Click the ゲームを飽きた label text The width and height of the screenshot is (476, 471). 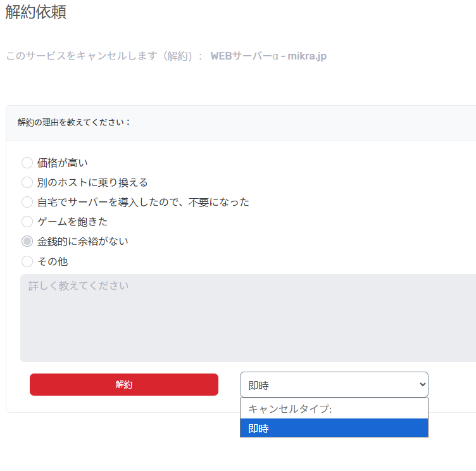click(72, 222)
